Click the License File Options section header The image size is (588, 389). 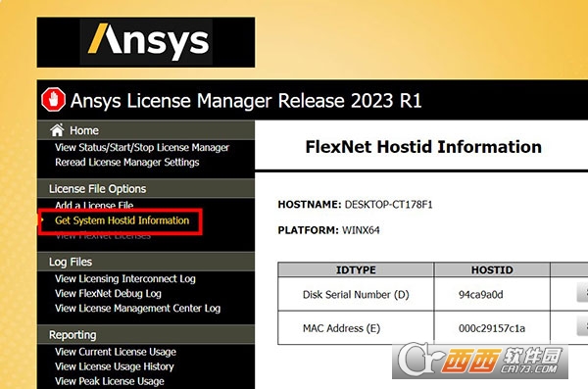click(146, 188)
